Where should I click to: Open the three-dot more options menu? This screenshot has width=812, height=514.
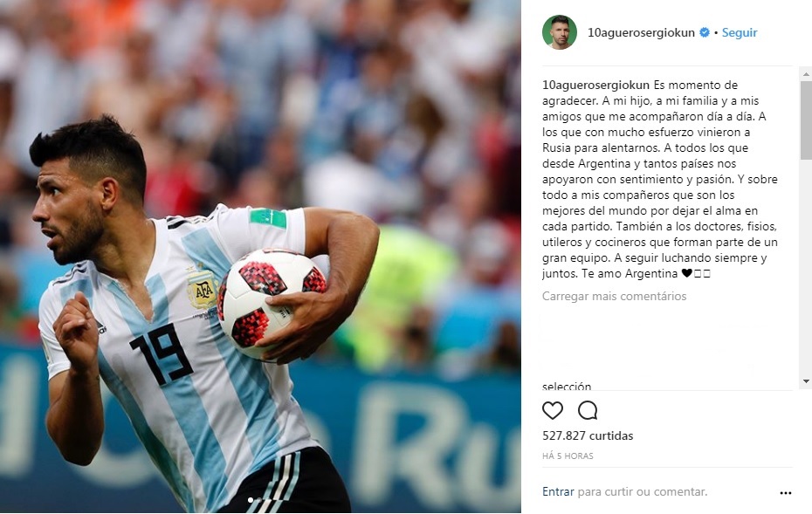[x=786, y=493]
